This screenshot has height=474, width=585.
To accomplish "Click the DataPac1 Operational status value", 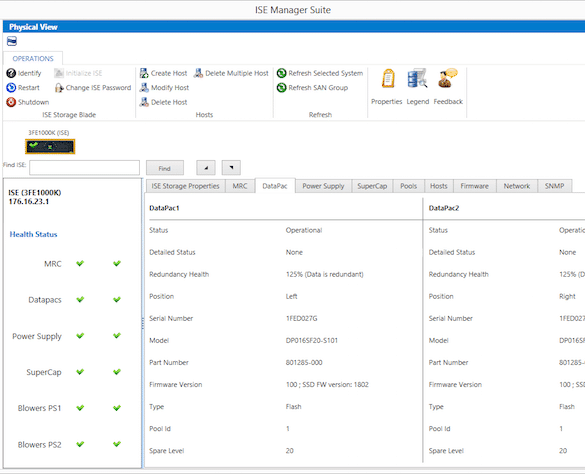I will 304,230.
